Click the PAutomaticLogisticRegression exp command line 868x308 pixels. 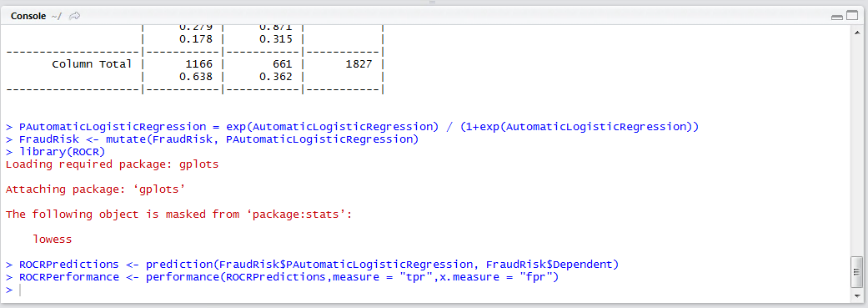click(352, 127)
